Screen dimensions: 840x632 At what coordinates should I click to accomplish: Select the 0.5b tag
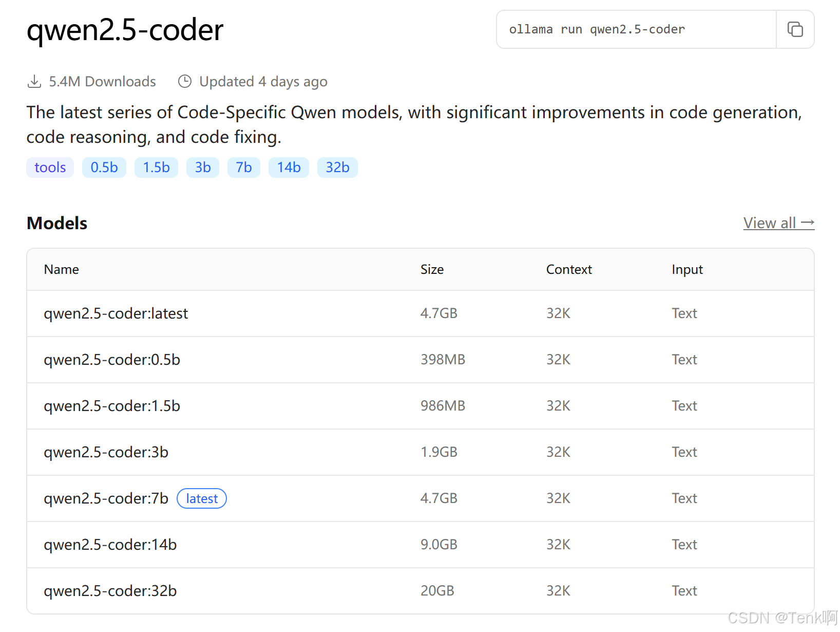(104, 168)
